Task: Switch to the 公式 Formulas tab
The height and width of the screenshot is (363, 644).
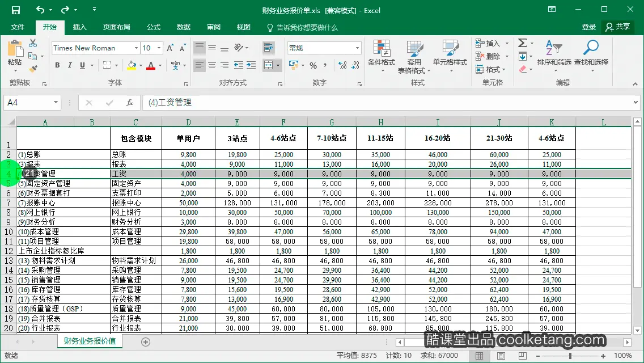Action: [x=153, y=27]
